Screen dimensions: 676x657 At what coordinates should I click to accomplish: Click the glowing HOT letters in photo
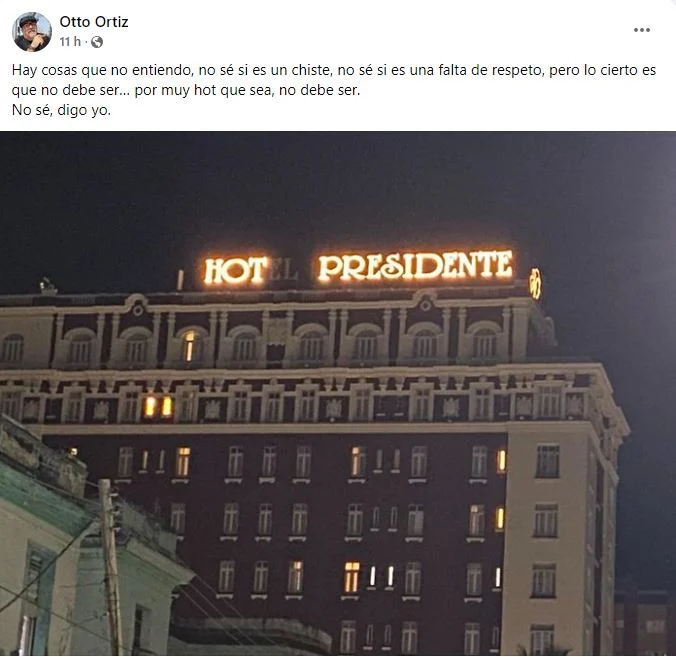point(235,271)
